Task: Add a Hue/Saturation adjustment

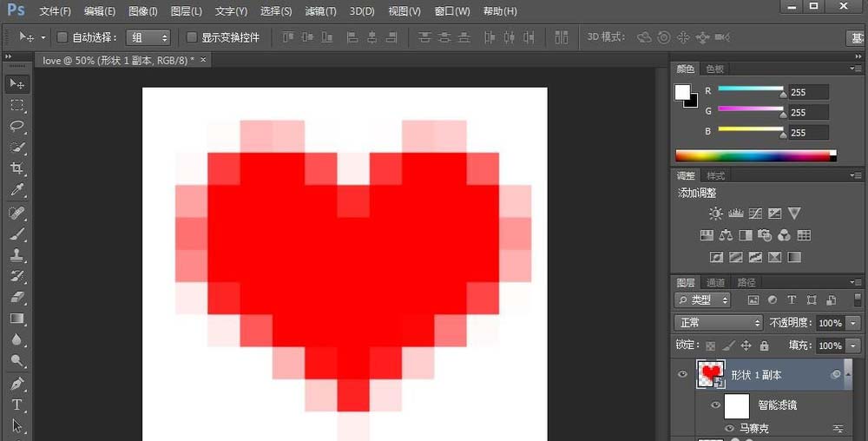Action: point(707,235)
